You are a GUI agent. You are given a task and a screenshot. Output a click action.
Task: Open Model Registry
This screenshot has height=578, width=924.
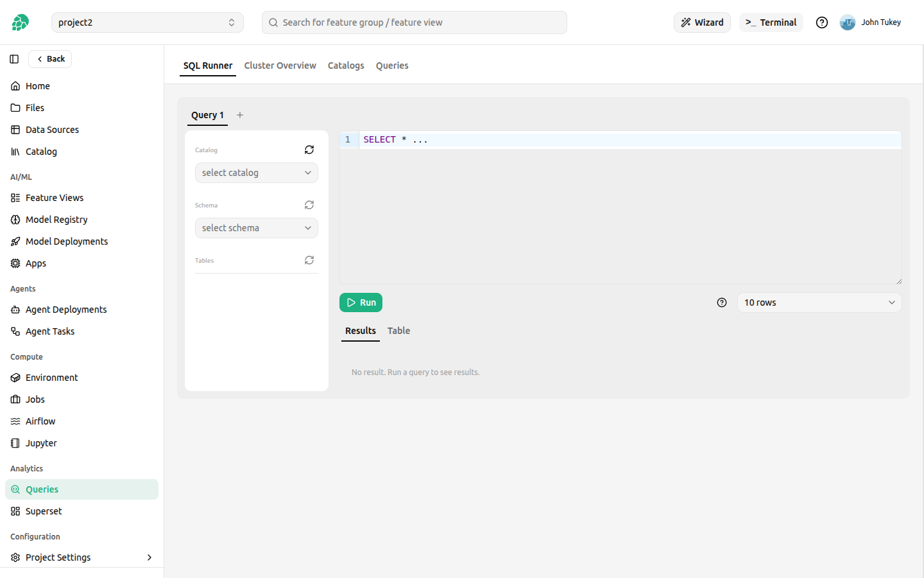point(81,220)
